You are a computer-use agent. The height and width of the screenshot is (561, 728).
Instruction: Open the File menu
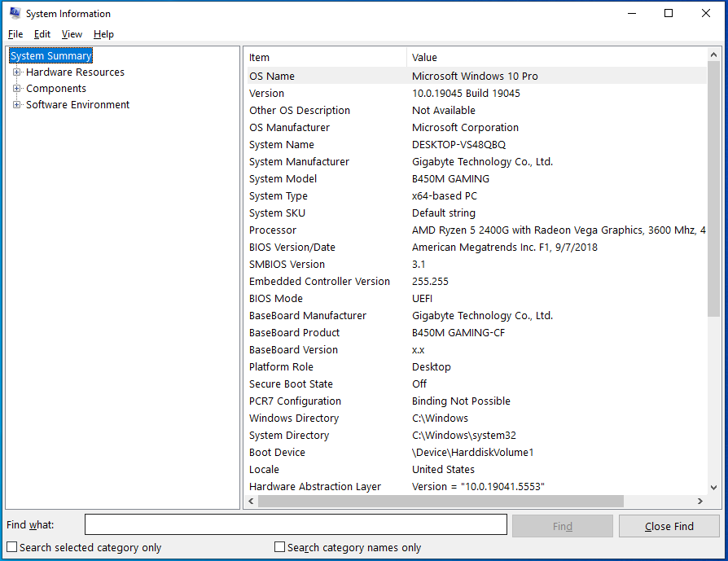[x=15, y=34]
